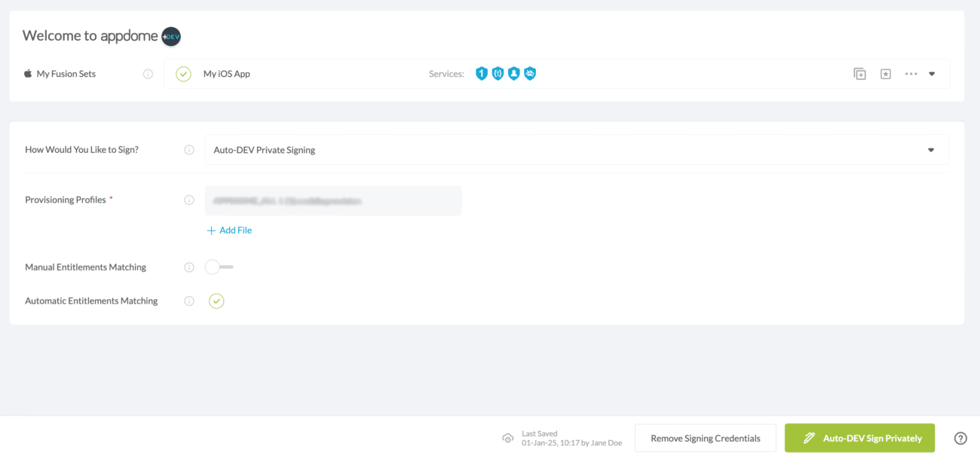
Task: Collapse the fusion set with the chevron arrow
Action: 933,73
